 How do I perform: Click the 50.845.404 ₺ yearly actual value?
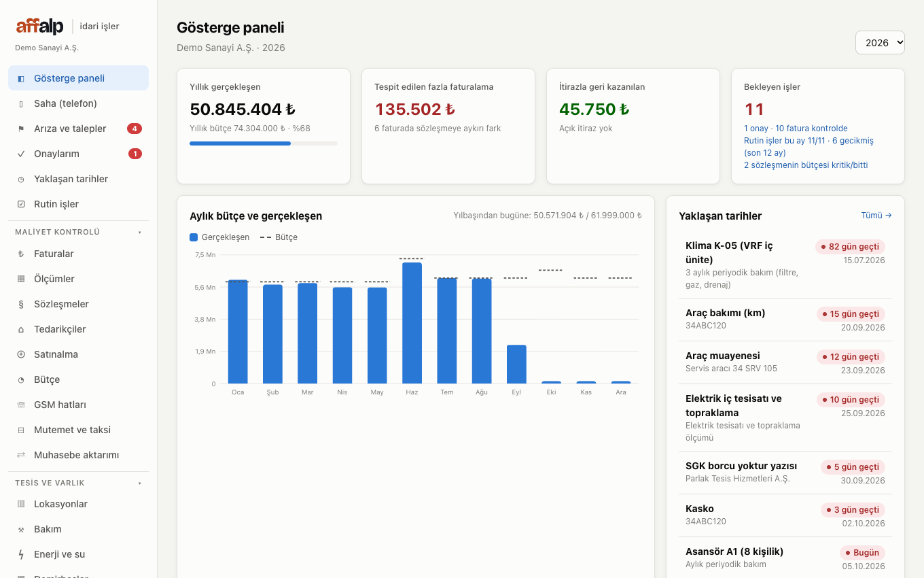point(243,109)
